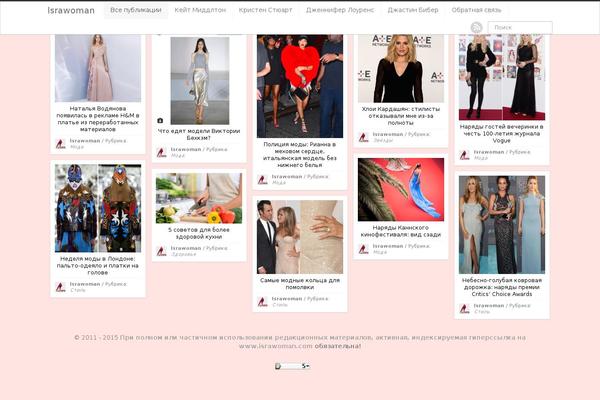This screenshot has height=400, width=600.
Task: Click the engagement ring couple photo
Action: [x=300, y=237]
